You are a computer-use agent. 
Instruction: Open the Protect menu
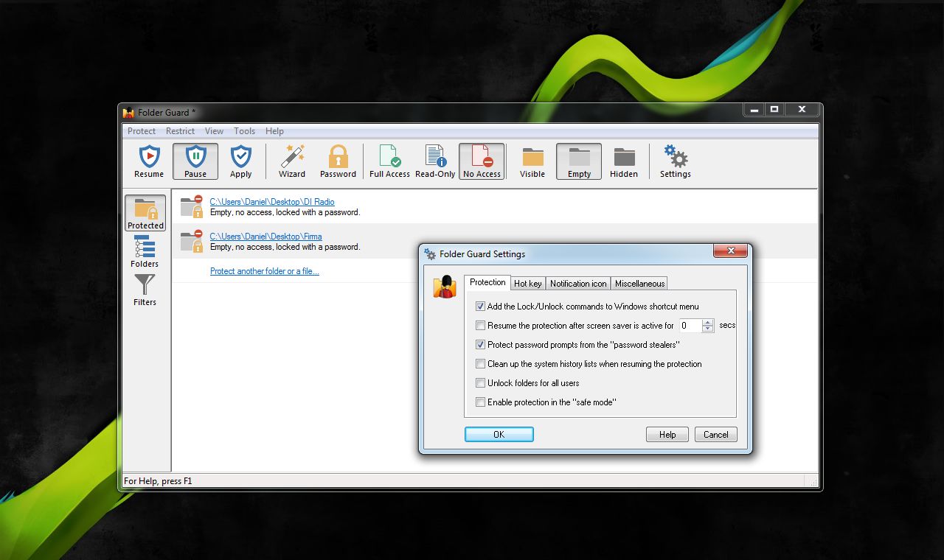pos(142,131)
